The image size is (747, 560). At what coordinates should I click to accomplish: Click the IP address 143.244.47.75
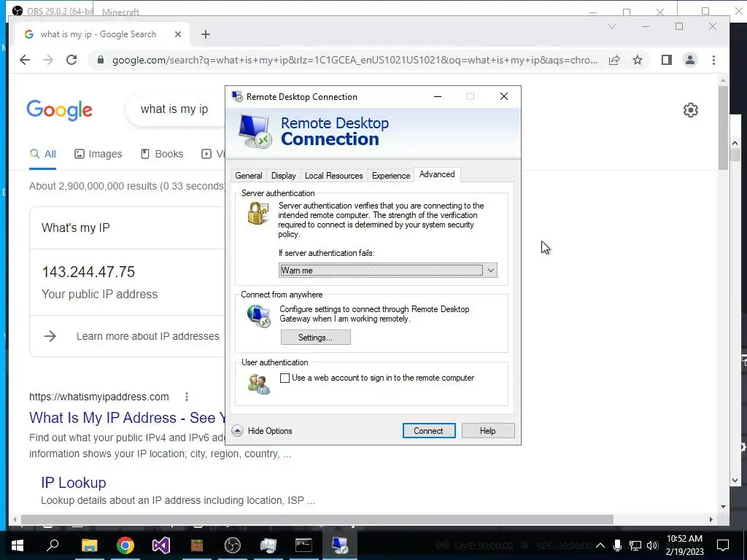(x=88, y=272)
